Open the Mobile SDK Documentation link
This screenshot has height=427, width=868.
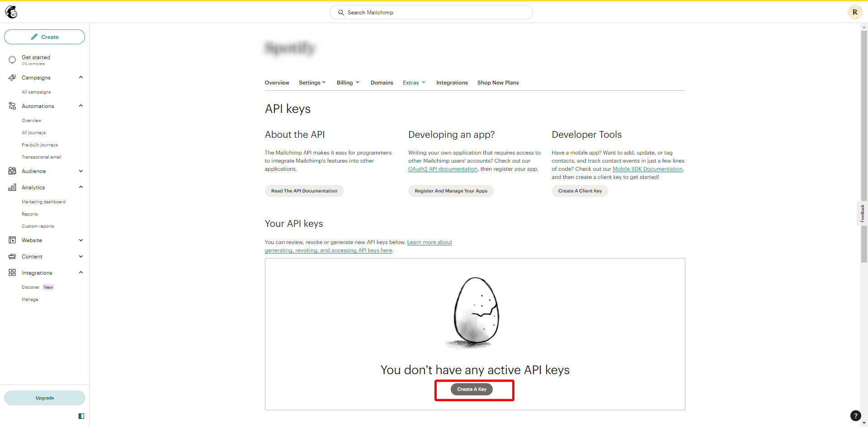click(x=647, y=169)
